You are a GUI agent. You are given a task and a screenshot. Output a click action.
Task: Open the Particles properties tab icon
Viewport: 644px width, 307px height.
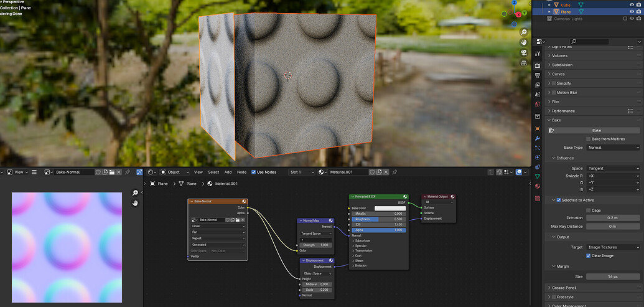(x=538, y=148)
